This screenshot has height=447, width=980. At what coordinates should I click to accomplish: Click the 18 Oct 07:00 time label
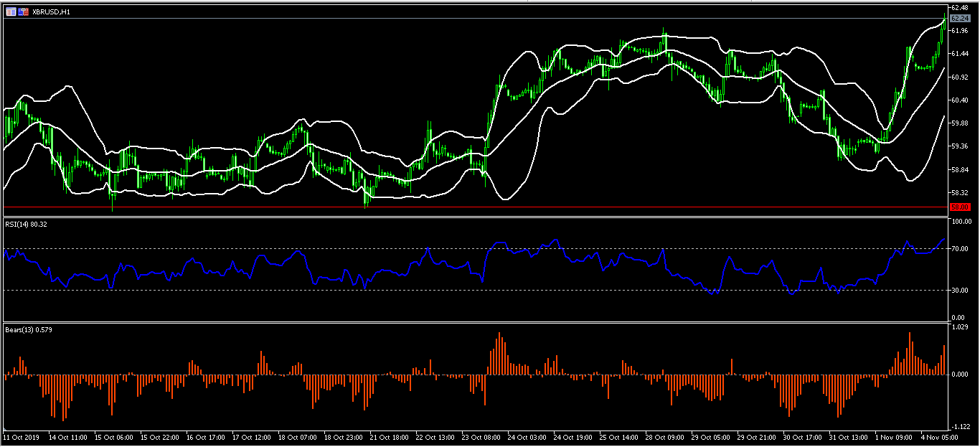click(296, 437)
